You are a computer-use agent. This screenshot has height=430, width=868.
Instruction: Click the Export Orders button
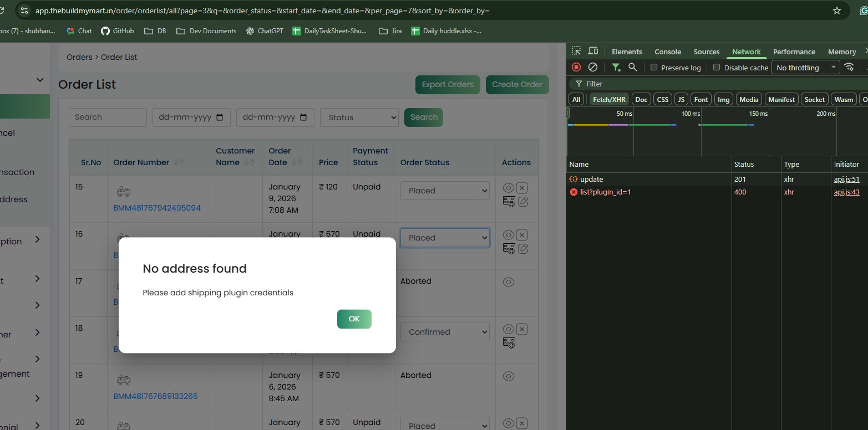click(x=448, y=85)
